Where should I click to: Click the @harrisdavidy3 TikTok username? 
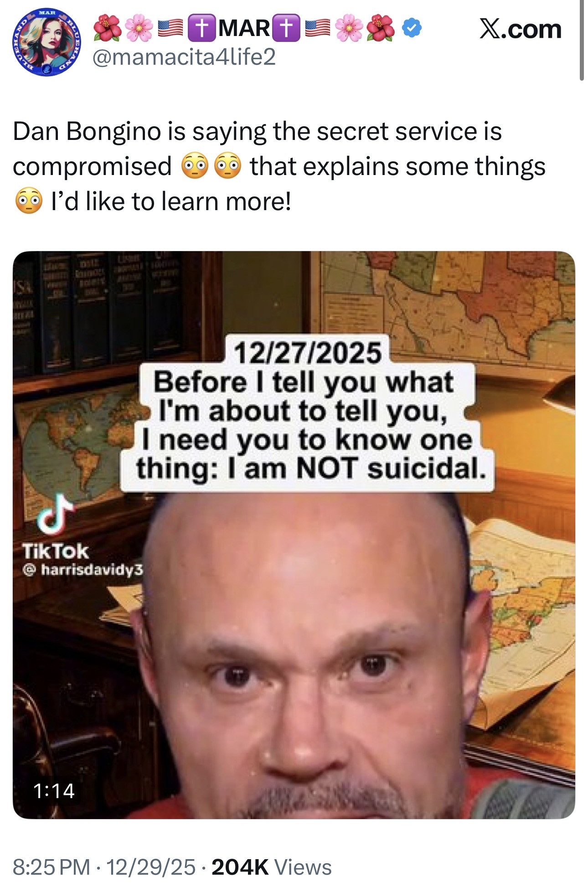point(83,570)
